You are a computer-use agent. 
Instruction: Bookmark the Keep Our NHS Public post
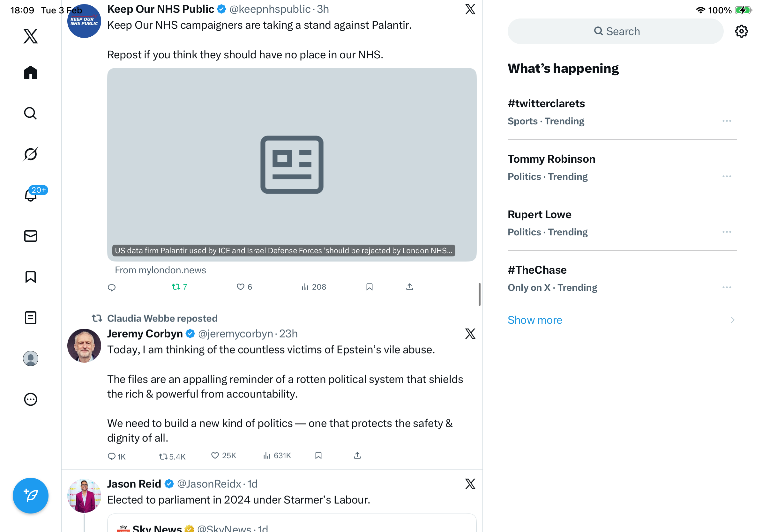370,287
